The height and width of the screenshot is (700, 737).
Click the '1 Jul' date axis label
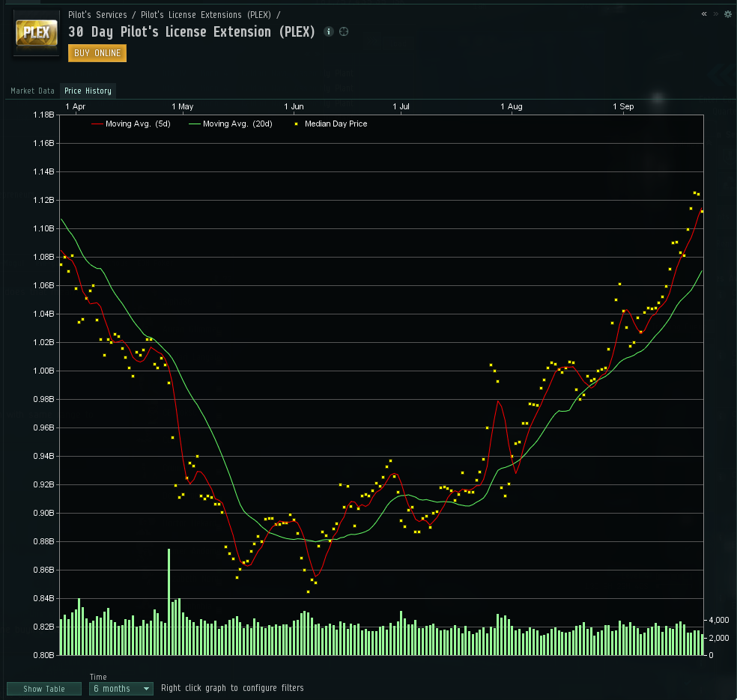click(401, 106)
